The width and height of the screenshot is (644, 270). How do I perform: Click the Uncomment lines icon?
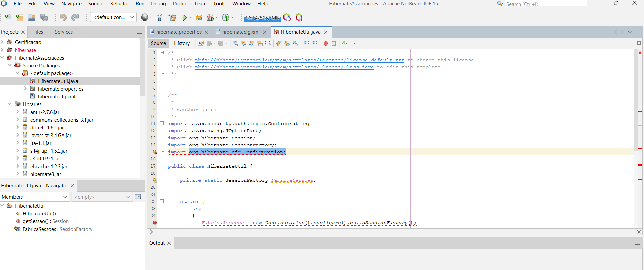[353, 43]
